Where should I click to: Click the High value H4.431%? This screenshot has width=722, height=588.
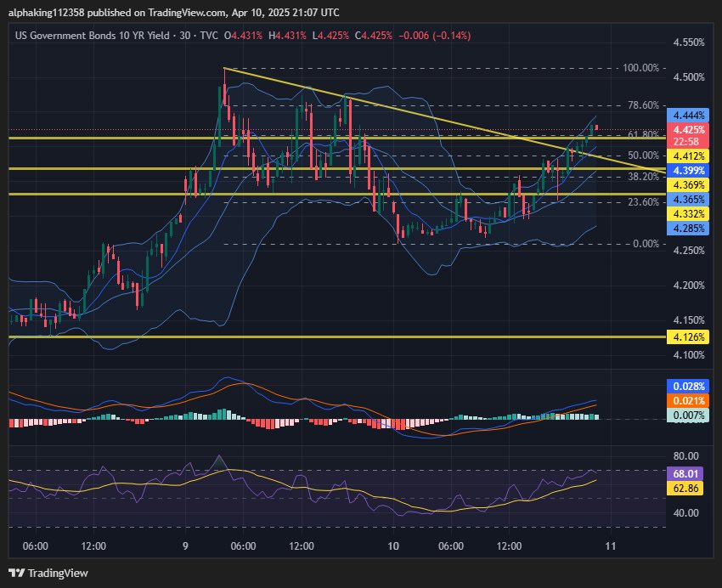pos(287,36)
